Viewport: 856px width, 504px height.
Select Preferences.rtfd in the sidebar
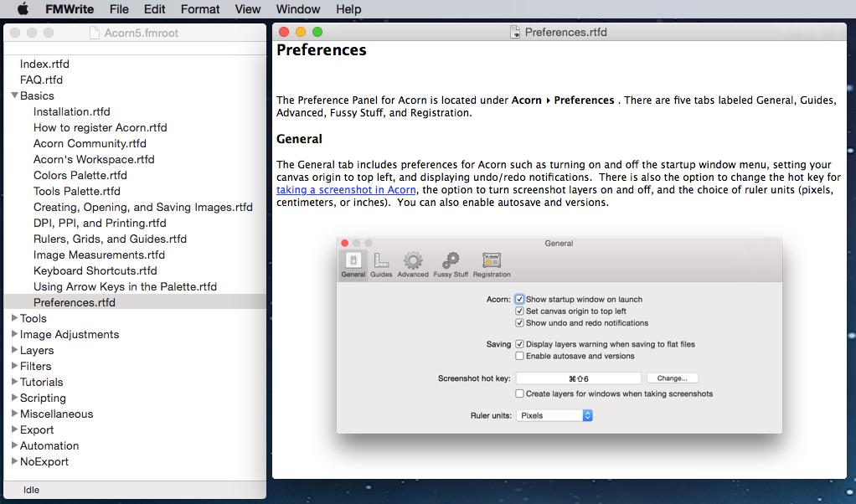click(x=75, y=302)
